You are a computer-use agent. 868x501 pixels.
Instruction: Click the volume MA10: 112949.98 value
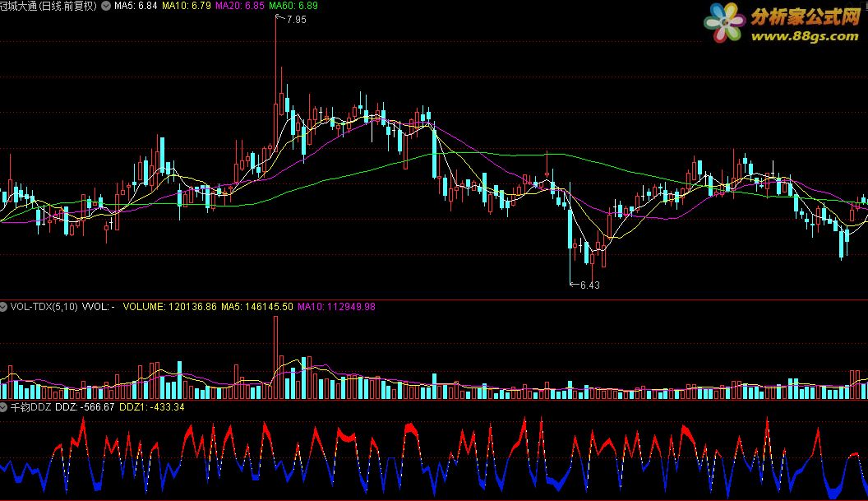point(336,307)
